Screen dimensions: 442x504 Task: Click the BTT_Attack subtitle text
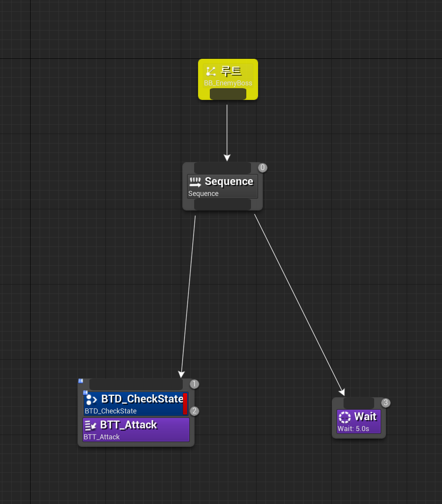pos(102,437)
